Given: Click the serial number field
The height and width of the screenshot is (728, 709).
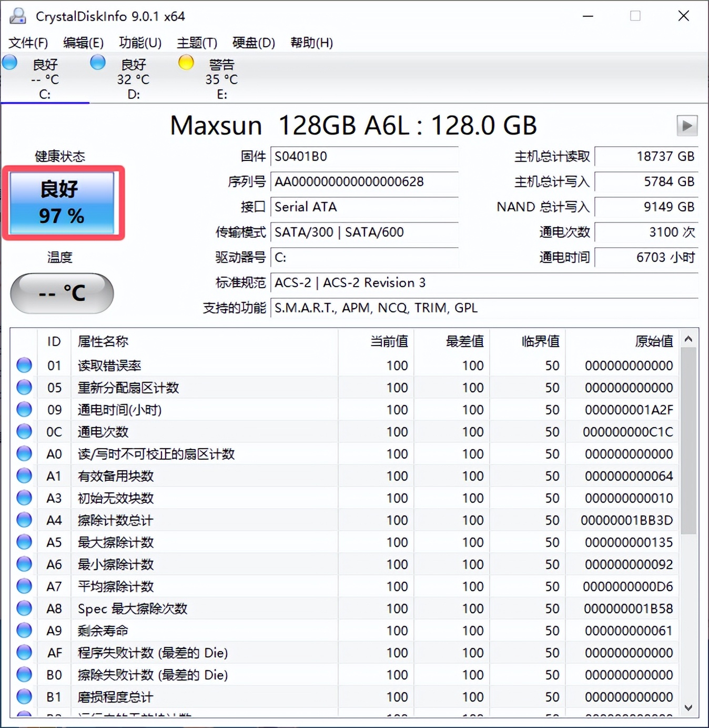Looking at the screenshot, I should pyautogui.click(x=364, y=181).
